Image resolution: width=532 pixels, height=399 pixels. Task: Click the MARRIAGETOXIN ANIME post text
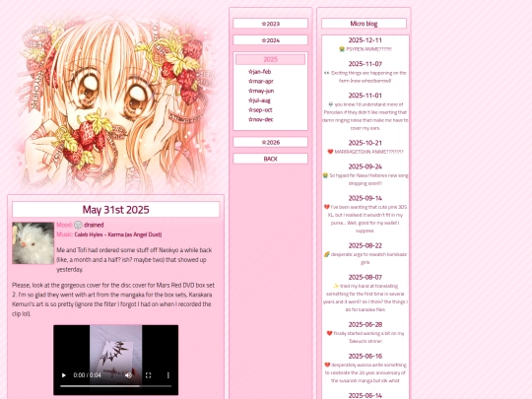368,152
